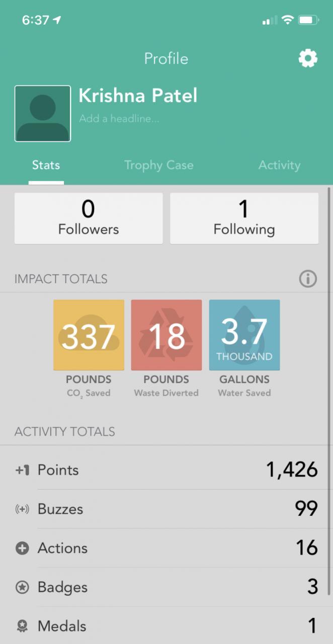Viewport: 333px width, 644px height.
Task: Tap the profile picture placeholder
Action: point(43,114)
